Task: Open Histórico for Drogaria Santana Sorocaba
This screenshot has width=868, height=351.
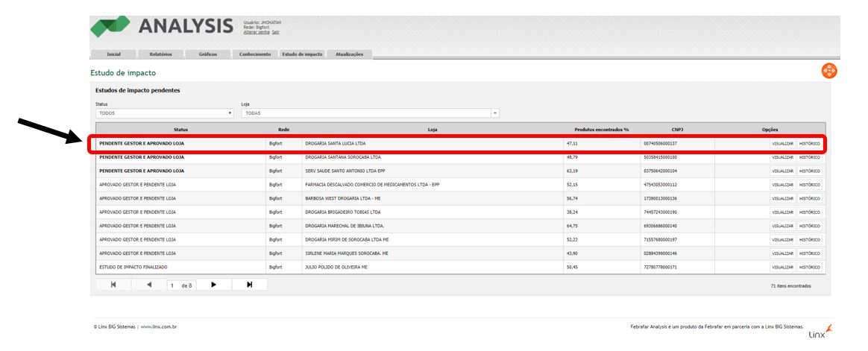Action: tap(810, 157)
